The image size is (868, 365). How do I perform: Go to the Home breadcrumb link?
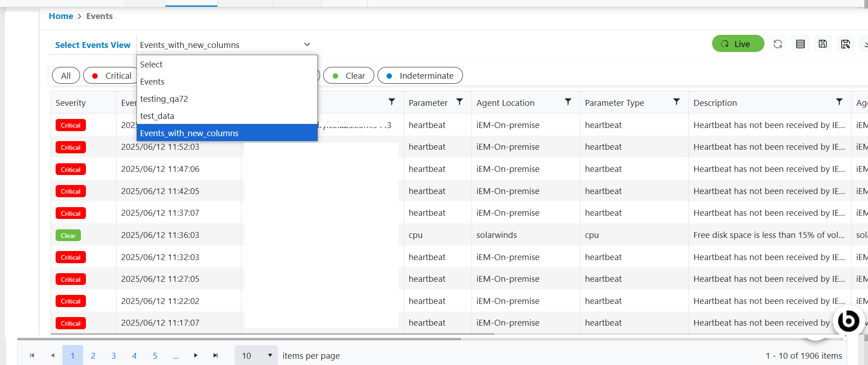[x=61, y=16]
